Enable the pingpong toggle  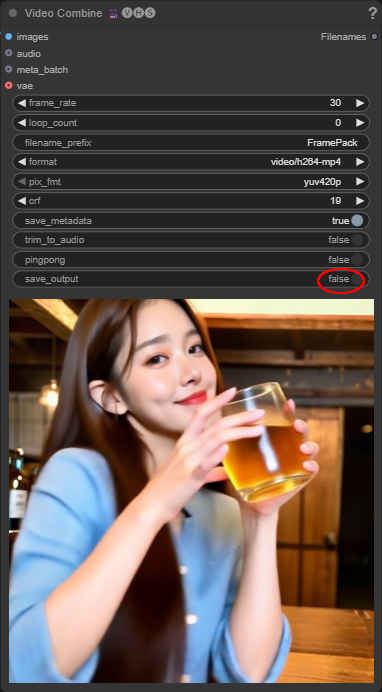357,260
